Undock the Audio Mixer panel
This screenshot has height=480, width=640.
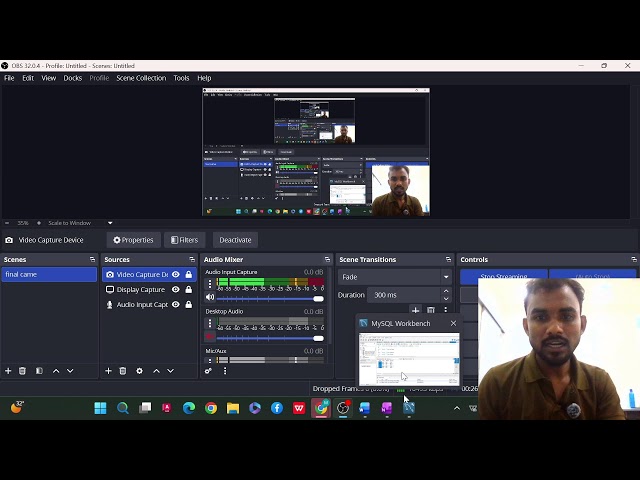(327, 260)
